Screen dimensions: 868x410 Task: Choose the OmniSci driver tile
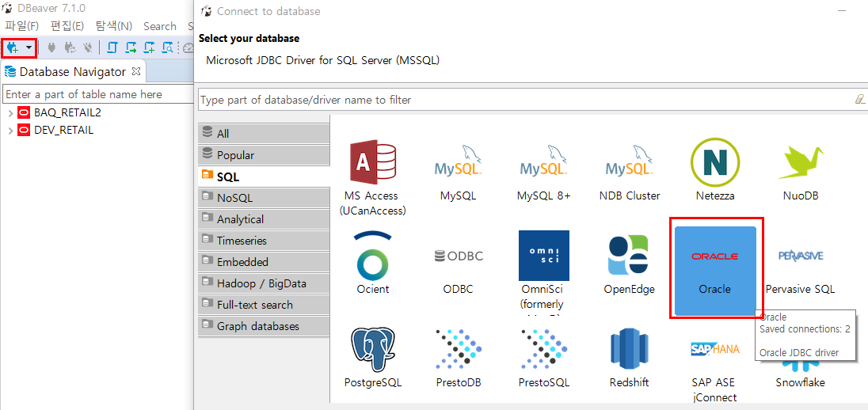coord(543,271)
